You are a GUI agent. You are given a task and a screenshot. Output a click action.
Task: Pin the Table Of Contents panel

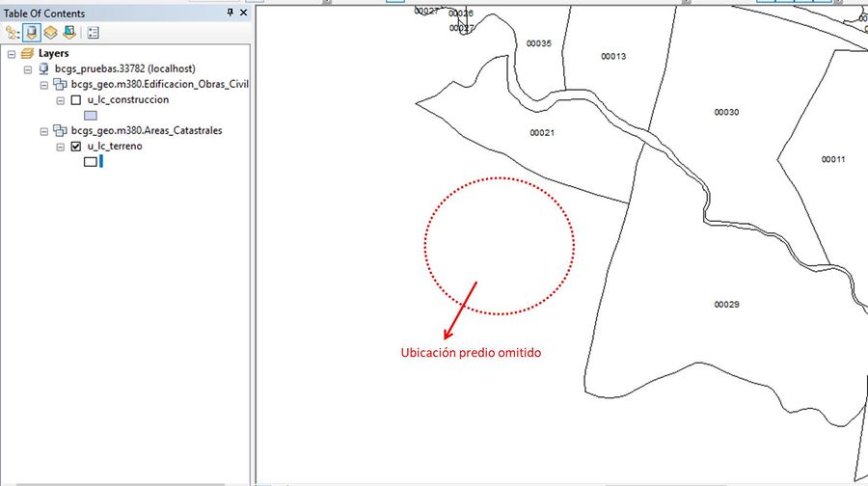click(231, 13)
